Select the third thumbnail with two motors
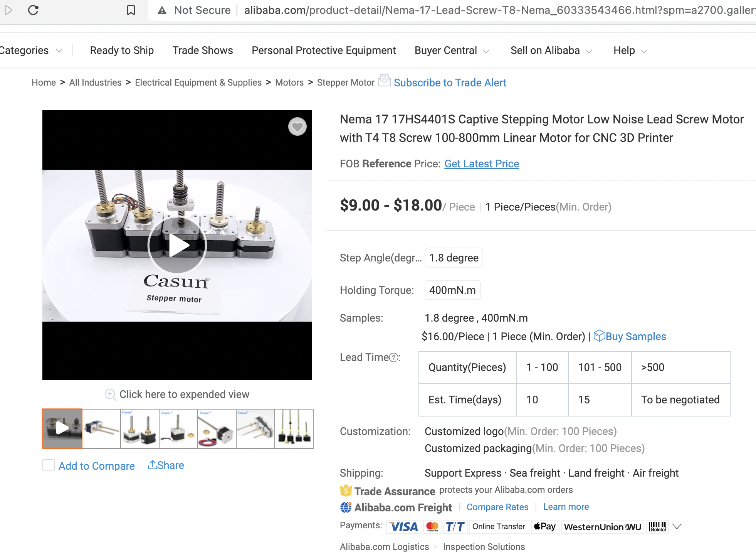756x553 pixels. click(140, 428)
